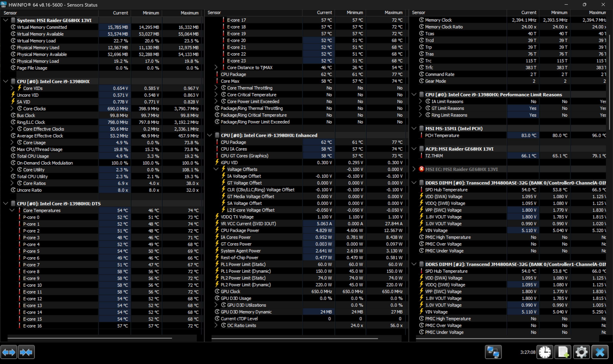
Task: Click the left panel horizontal scrollbar
Action: click(x=90, y=338)
